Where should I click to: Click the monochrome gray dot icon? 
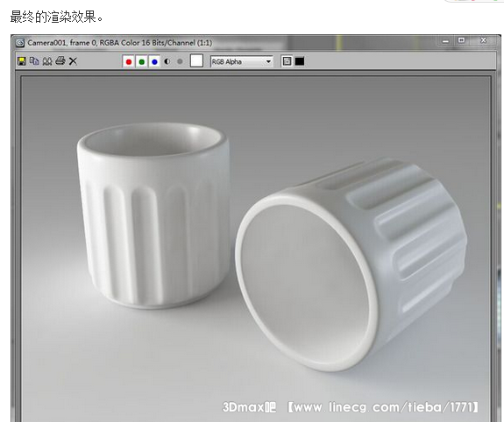(x=180, y=61)
